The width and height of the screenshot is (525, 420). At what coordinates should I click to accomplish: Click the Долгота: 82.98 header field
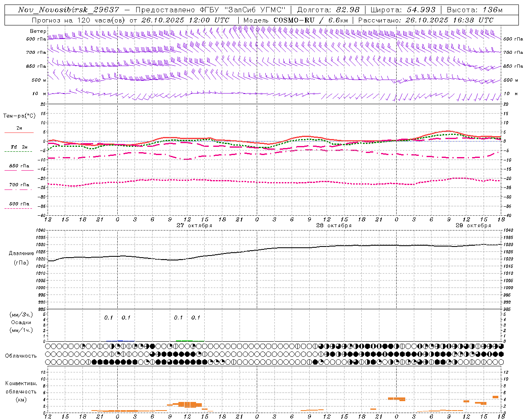coord(328,10)
